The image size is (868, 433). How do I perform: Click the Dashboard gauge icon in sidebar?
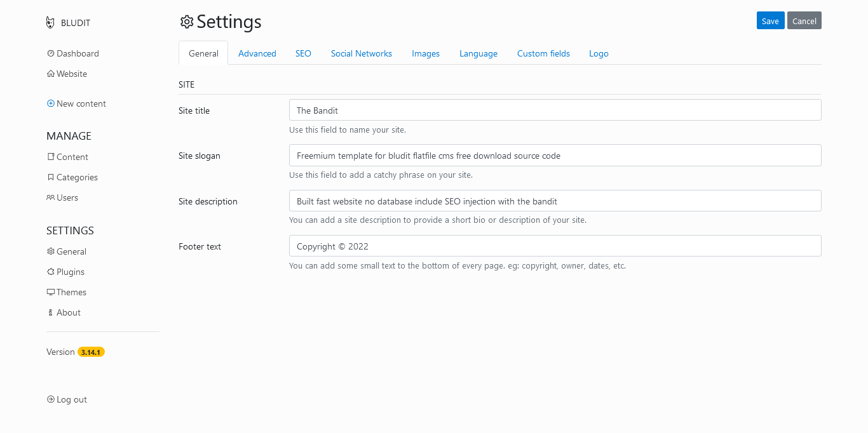51,53
